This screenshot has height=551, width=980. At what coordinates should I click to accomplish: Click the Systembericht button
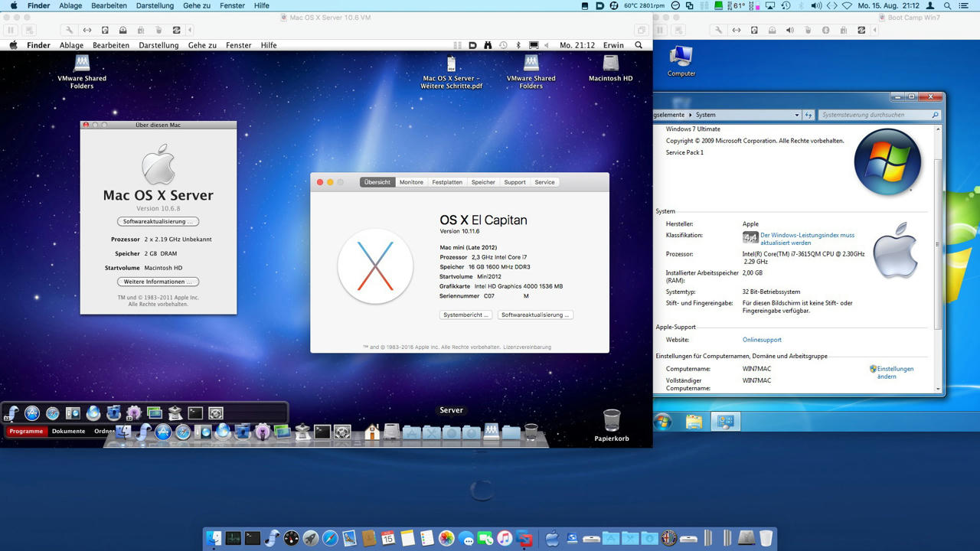click(x=465, y=315)
